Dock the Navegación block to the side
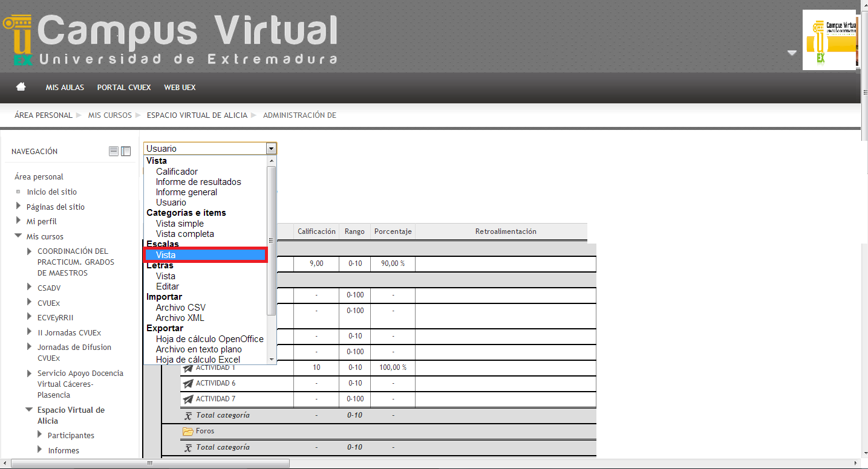This screenshot has width=868, height=469. 126,151
